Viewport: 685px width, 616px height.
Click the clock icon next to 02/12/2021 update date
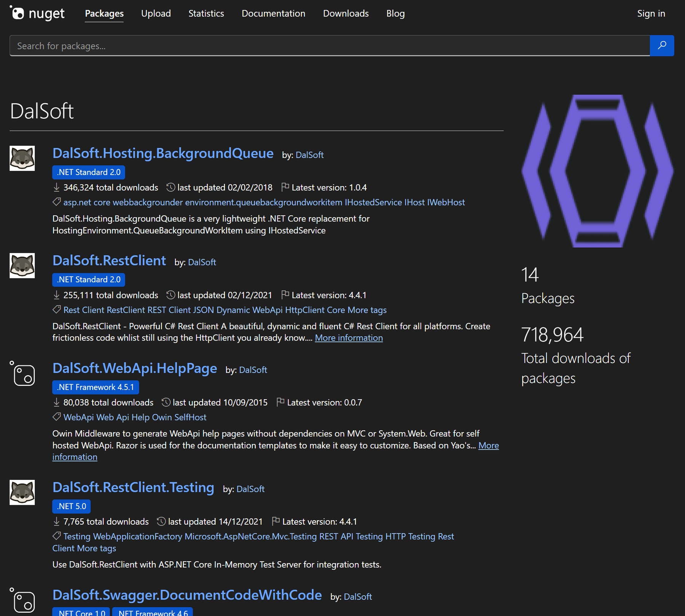point(170,295)
